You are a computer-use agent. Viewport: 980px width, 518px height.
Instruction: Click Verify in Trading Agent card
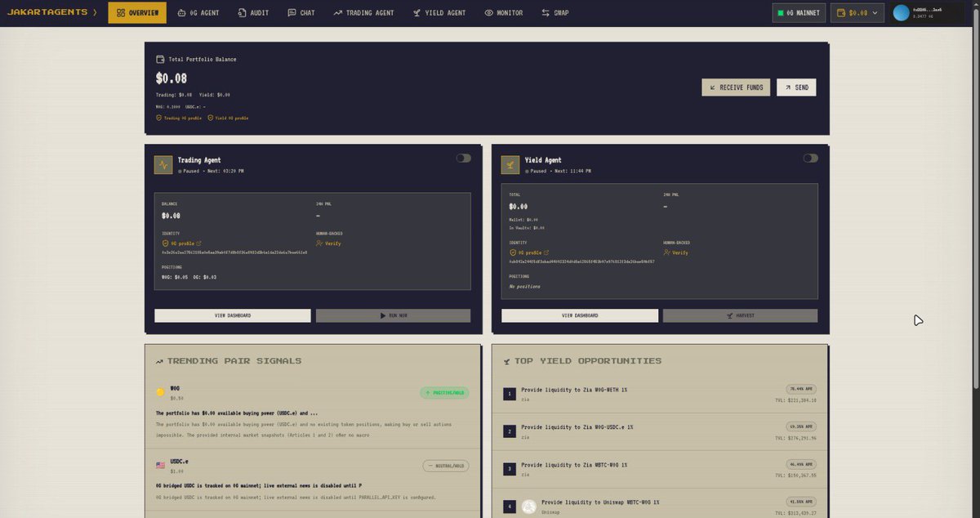[328, 243]
